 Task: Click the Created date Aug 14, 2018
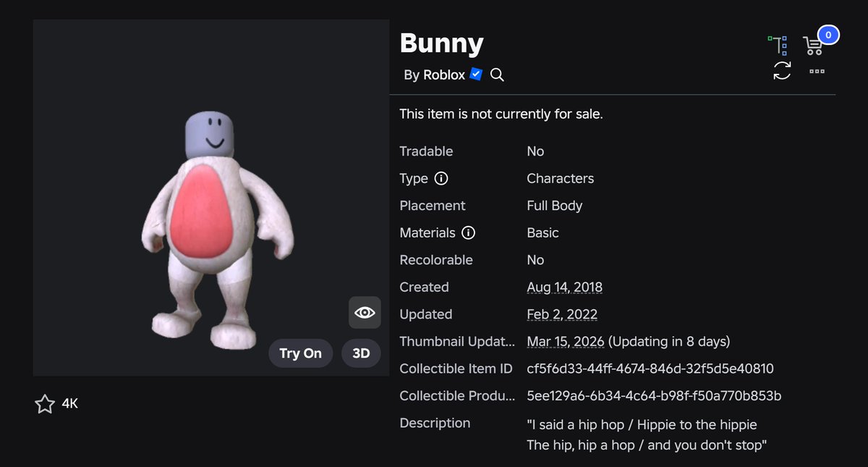(x=565, y=287)
